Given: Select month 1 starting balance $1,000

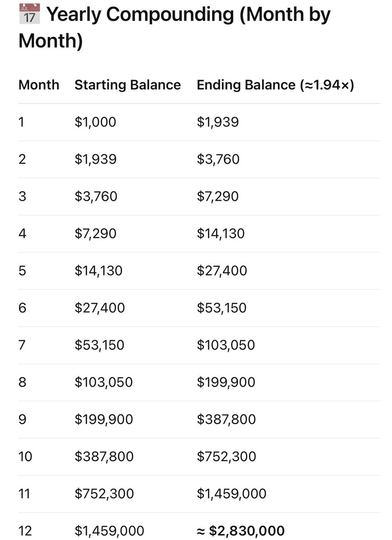Looking at the screenshot, I should coord(95,122).
